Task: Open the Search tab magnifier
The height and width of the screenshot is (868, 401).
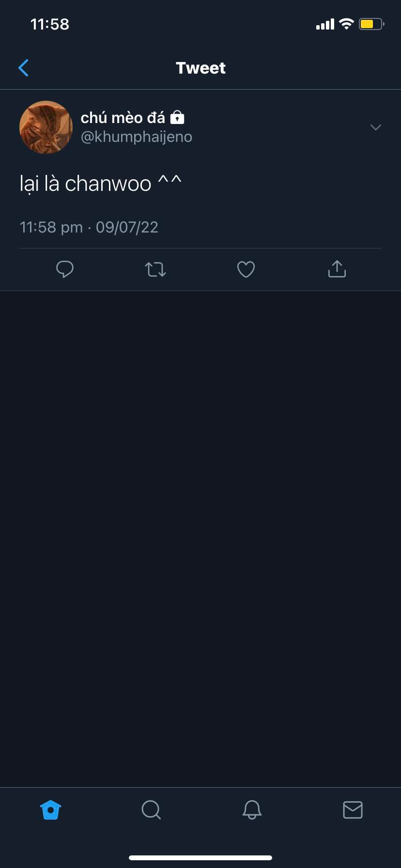Action: 151,809
